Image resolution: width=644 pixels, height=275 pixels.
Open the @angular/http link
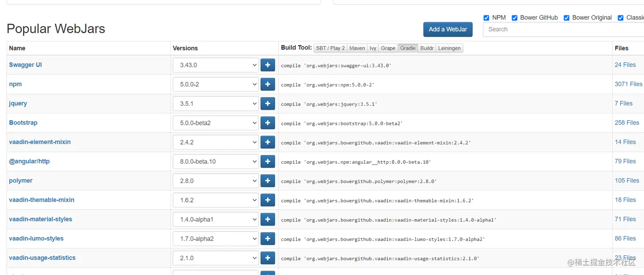29,161
